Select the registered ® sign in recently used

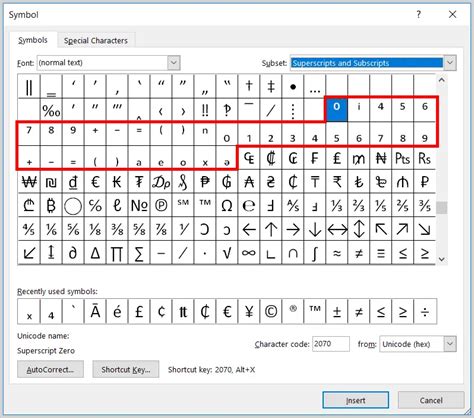click(293, 312)
